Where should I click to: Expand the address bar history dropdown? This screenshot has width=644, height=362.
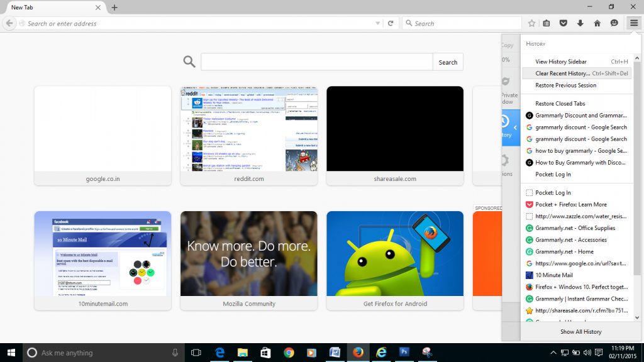pos(377,23)
